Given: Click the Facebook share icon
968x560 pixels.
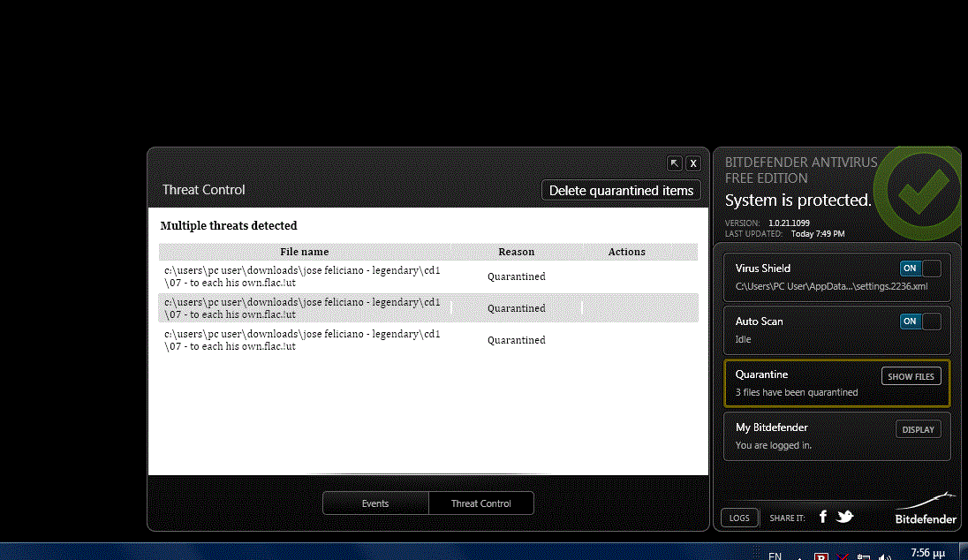Looking at the screenshot, I should click(822, 517).
